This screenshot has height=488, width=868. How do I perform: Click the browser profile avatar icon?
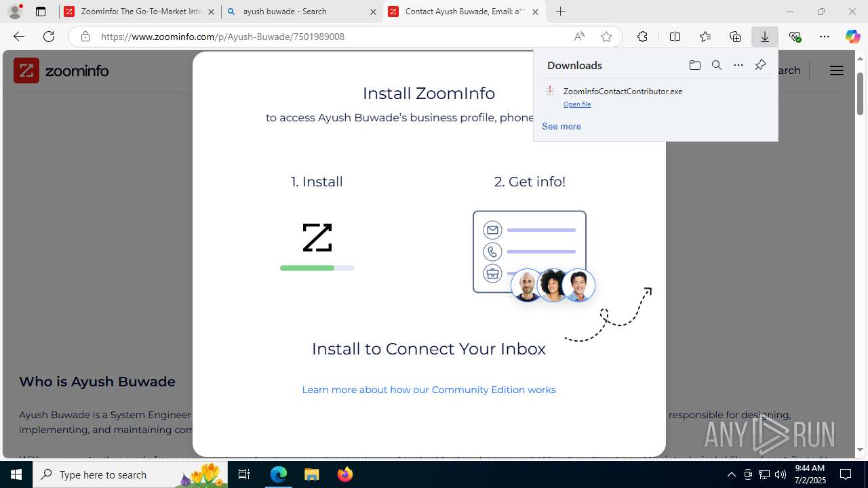(15, 12)
